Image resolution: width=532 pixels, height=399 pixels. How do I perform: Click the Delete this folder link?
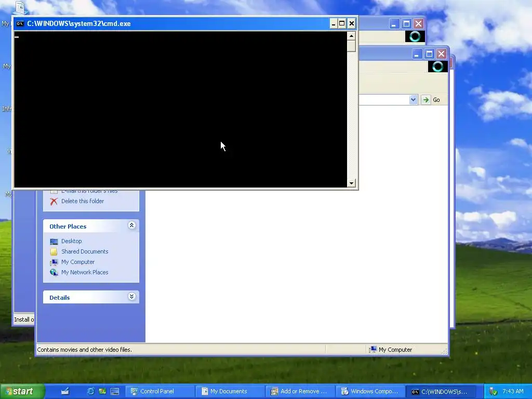pos(83,201)
